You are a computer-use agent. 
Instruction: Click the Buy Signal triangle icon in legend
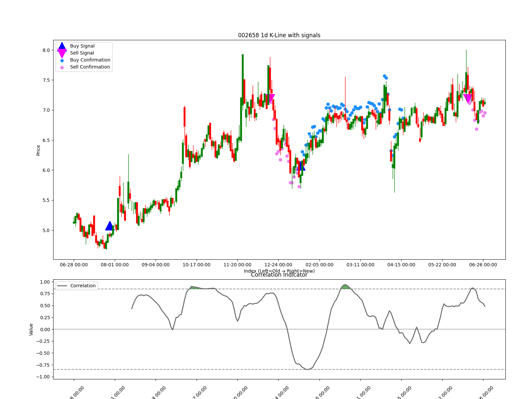(62, 47)
